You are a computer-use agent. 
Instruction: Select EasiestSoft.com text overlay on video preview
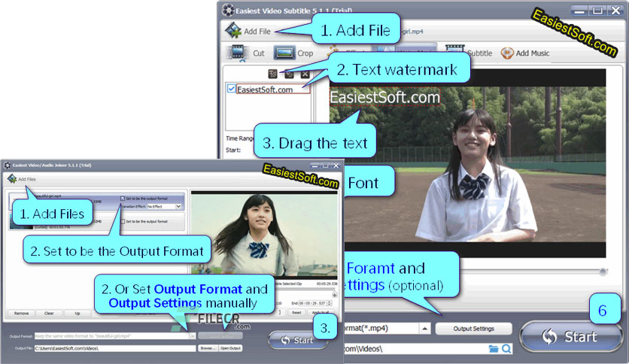pos(384,97)
